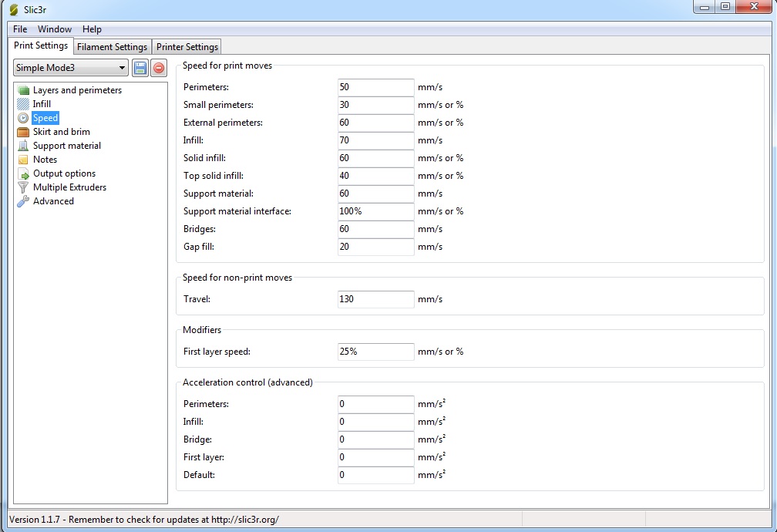
Task: Open the Window menu
Action: click(55, 29)
